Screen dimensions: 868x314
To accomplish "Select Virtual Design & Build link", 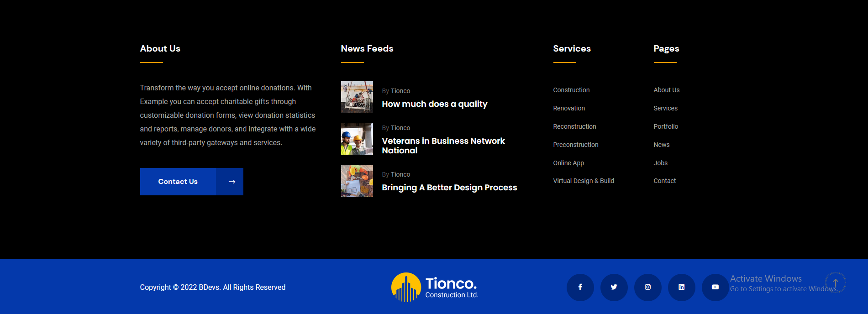I will pos(584,181).
